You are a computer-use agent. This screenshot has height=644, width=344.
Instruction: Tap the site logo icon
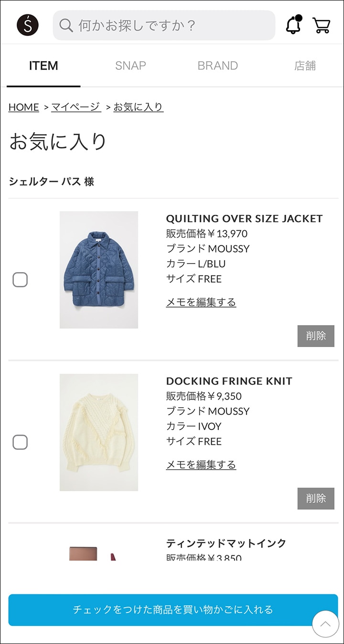(28, 25)
